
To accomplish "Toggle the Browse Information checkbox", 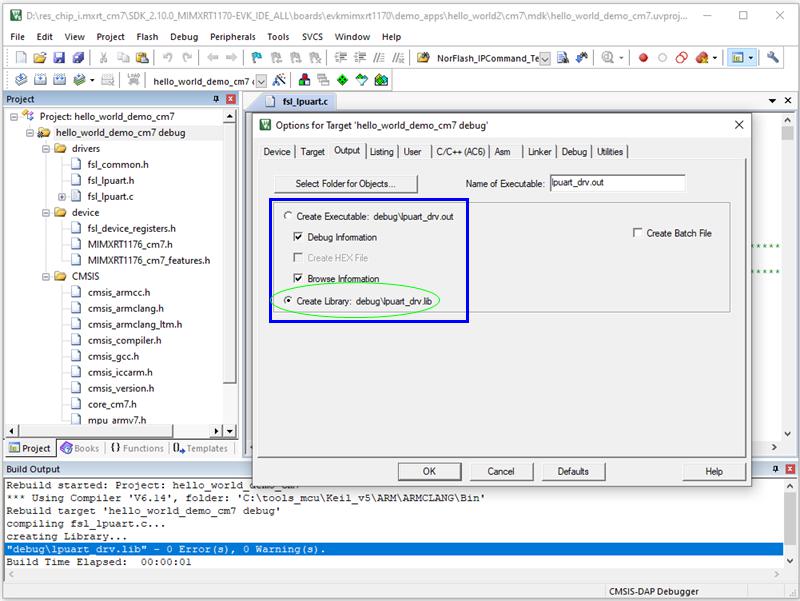I will pos(299,279).
